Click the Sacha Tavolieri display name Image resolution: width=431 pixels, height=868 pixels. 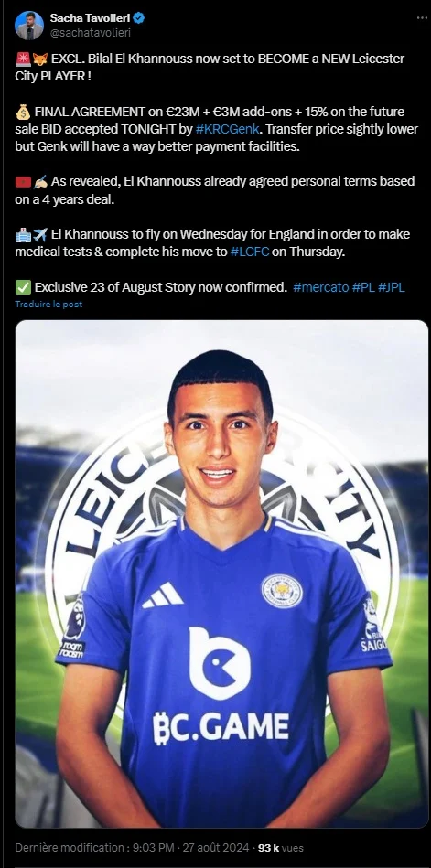point(90,18)
